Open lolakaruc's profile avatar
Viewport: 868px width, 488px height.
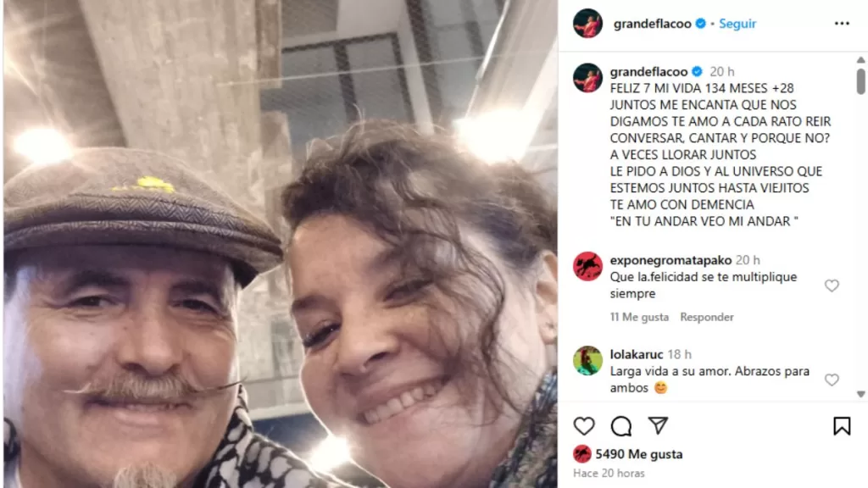click(587, 361)
